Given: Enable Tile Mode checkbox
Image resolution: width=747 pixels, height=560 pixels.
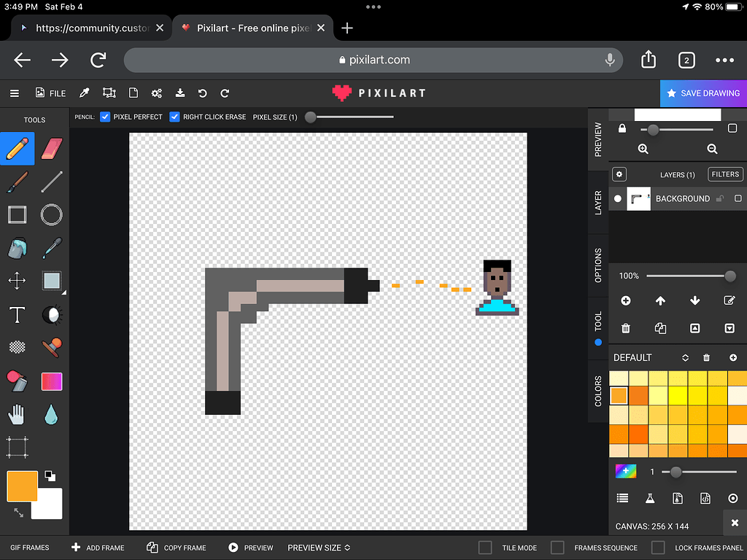Looking at the screenshot, I should click(485, 548).
